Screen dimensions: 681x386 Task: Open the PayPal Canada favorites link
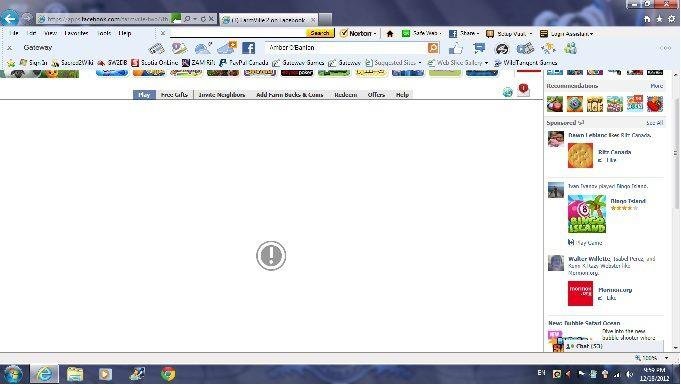(x=244, y=63)
